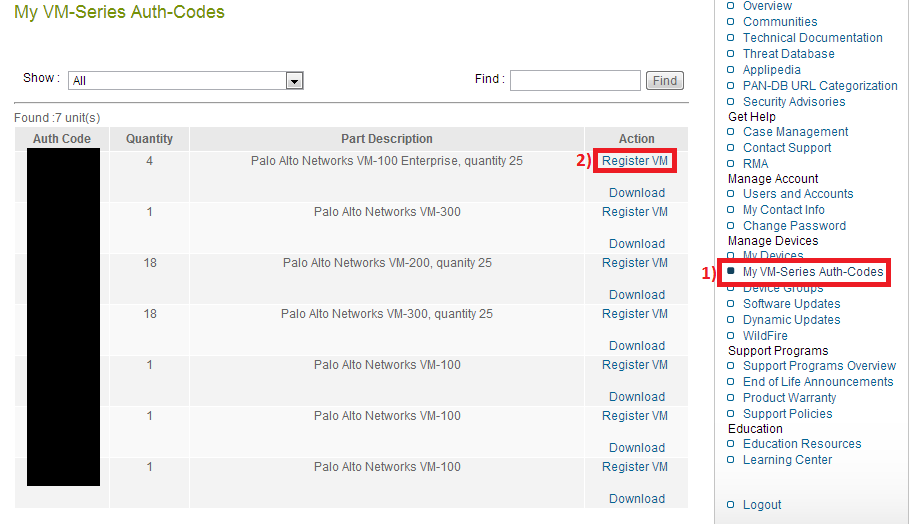Download the VM-100 Enterprise, quantity 25 item

(x=637, y=192)
